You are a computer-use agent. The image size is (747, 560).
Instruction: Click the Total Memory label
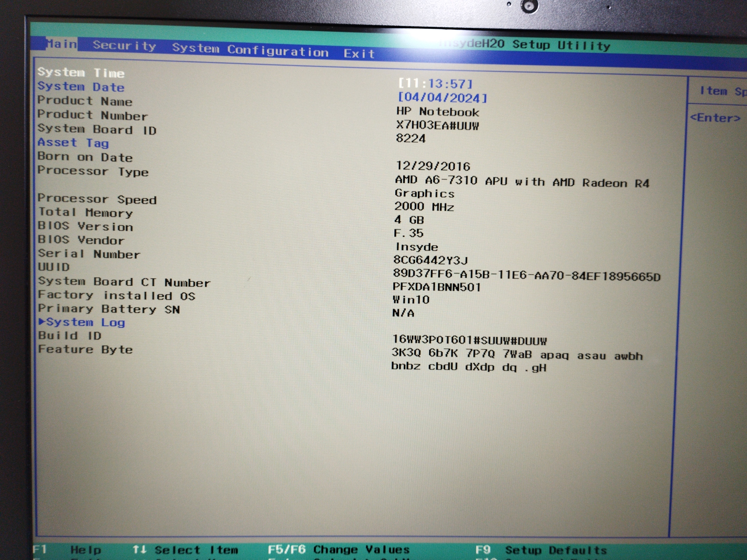85,212
